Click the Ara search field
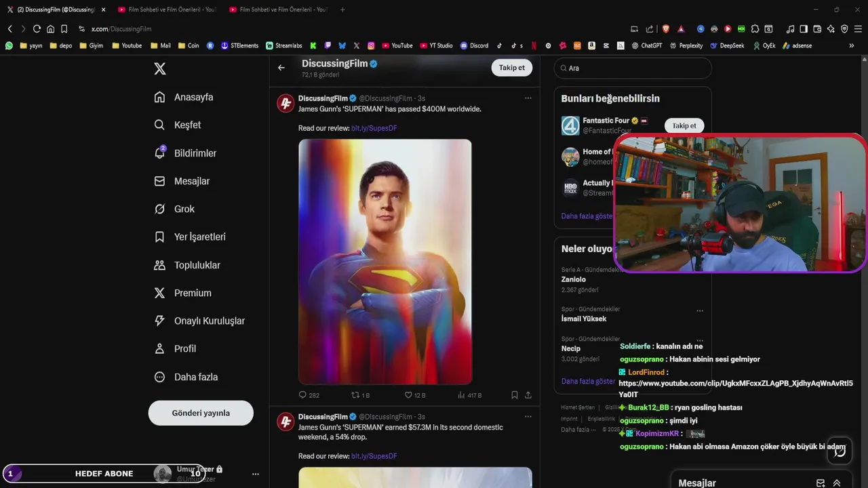This screenshot has height=488, width=868. 633,68
